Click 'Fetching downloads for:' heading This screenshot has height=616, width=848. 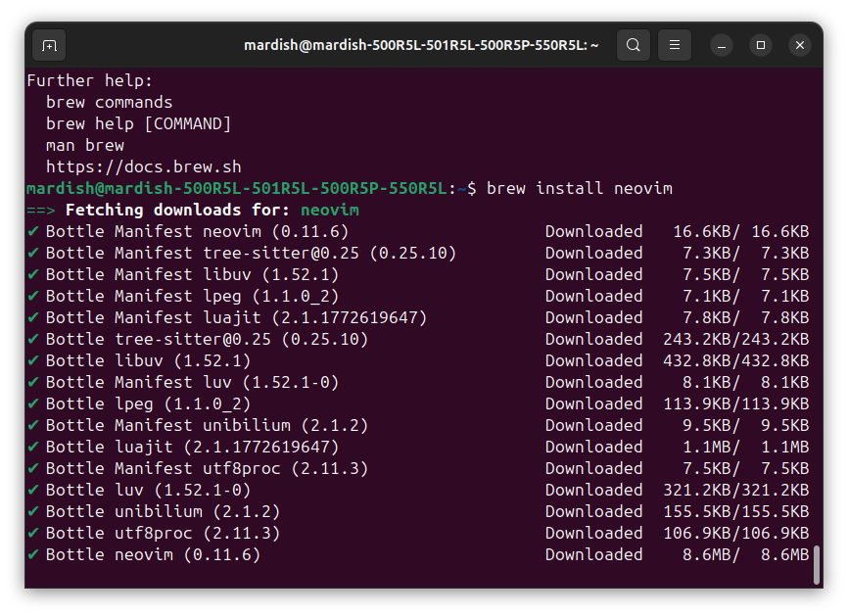178,211
